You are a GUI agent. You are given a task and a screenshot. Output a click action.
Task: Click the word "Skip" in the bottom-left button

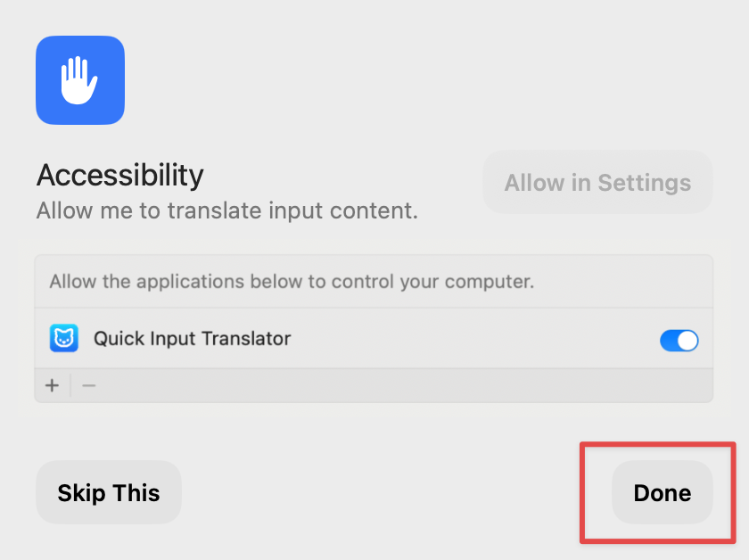tap(81, 493)
